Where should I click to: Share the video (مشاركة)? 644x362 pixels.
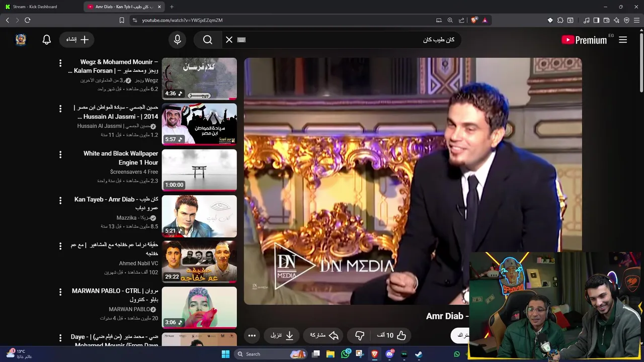324,335
